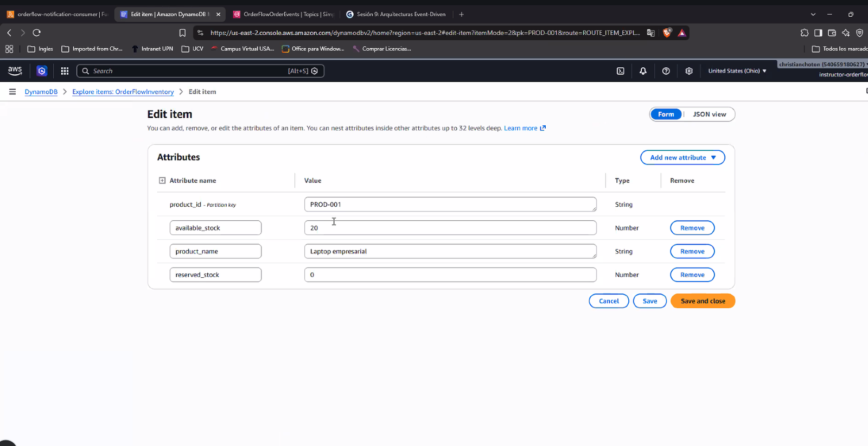Open AWS home via the aws logo
Viewport: 868px width, 446px height.
15,71
